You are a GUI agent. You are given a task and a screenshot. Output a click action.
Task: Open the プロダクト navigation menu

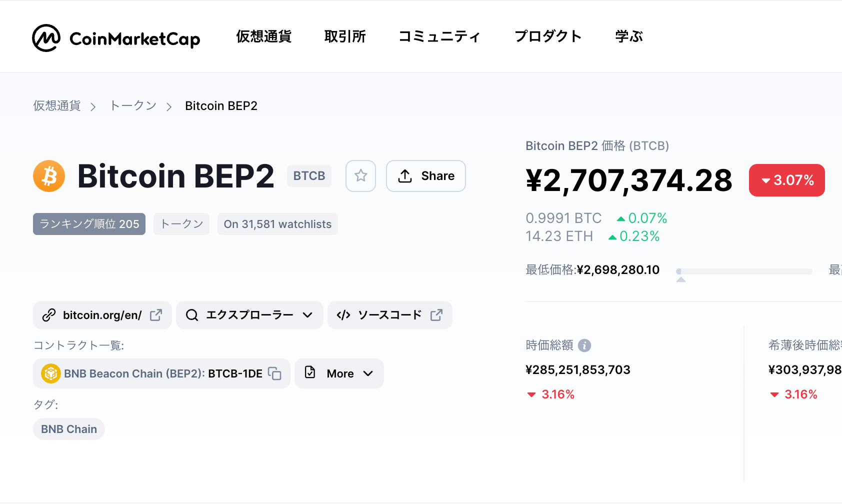[x=548, y=36]
